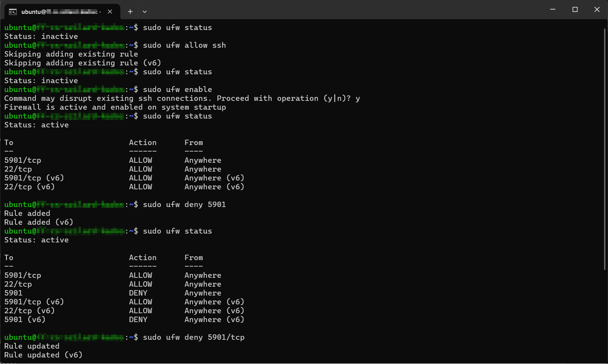Click the 'Action' header in second table
Viewport: 608px width, 364px height.
click(143, 257)
